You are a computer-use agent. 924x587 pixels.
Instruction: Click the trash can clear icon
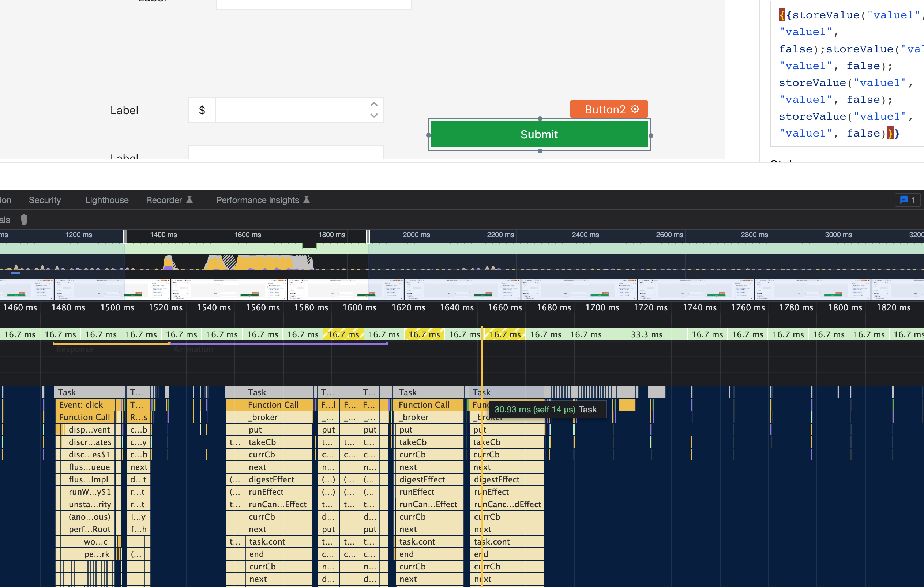(24, 220)
